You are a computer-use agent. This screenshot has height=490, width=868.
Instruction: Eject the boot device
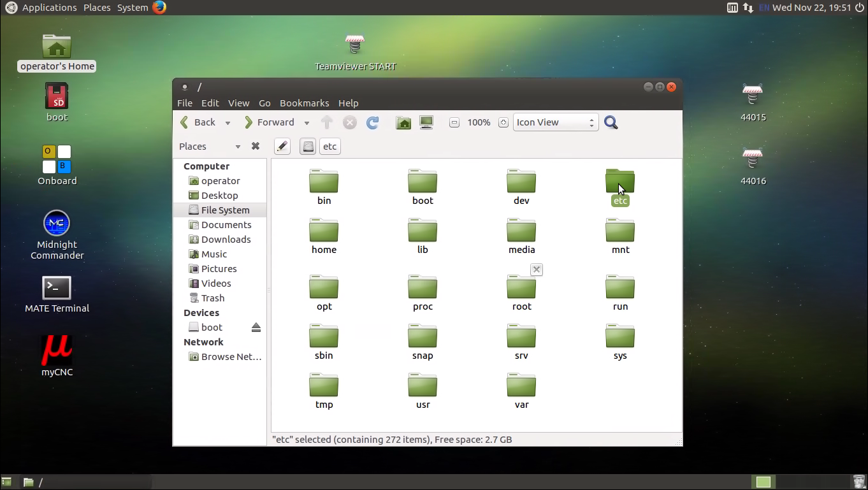pyautogui.click(x=256, y=328)
